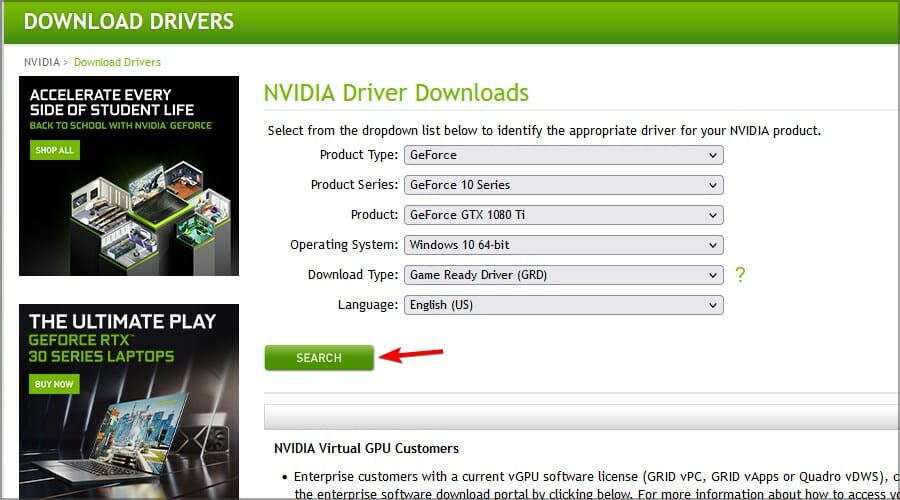900x500 pixels.
Task: Click BUY NOW in the RTX laptops ad
Action: pyautogui.click(x=54, y=384)
